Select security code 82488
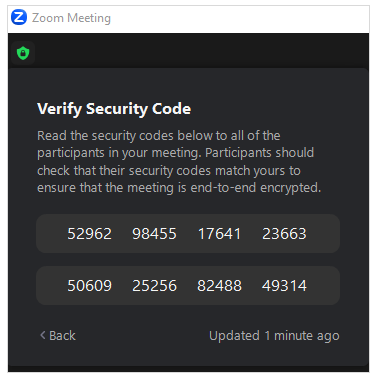This screenshot has width=376, height=380. [x=219, y=286]
